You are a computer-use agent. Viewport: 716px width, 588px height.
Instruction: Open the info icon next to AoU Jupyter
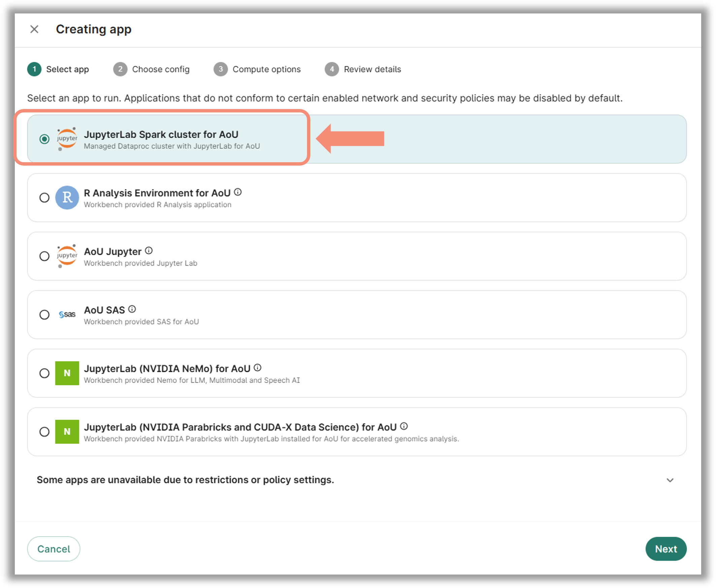(149, 251)
